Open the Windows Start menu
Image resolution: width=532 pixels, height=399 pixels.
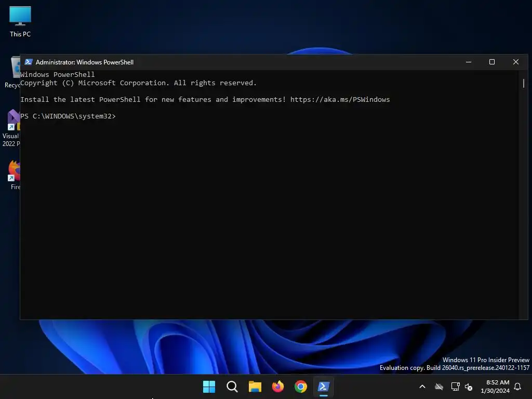coord(209,387)
